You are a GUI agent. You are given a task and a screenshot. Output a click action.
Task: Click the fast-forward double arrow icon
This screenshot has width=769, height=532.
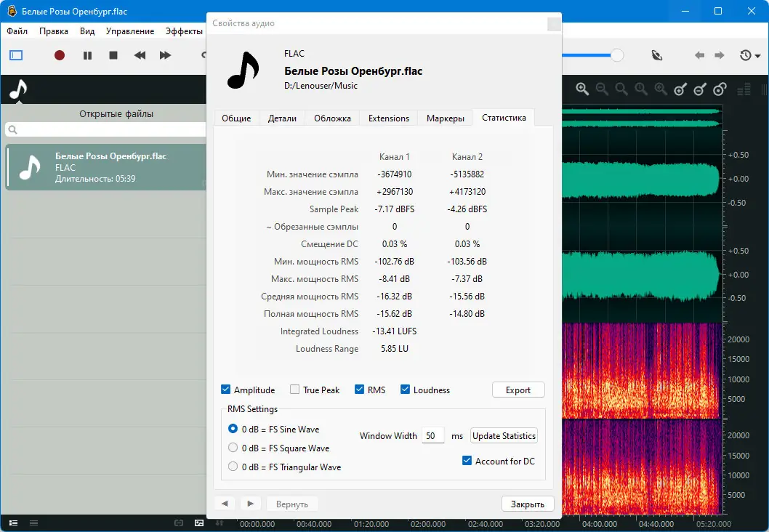tap(166, 55)
